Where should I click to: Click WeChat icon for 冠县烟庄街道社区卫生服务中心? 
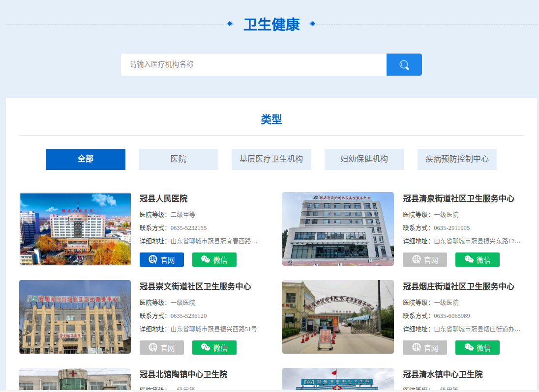pos(469,347)
